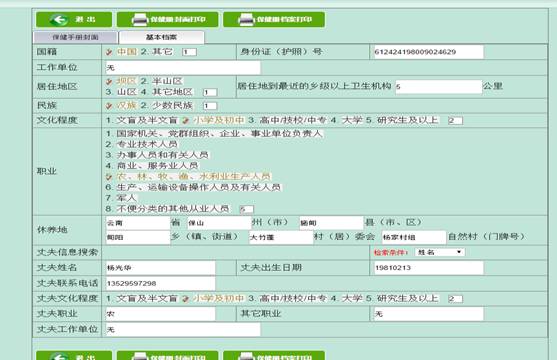Click the 民族 code box
Image resolution: width=557 pixels, height=360 pixels.
(210, 106)
